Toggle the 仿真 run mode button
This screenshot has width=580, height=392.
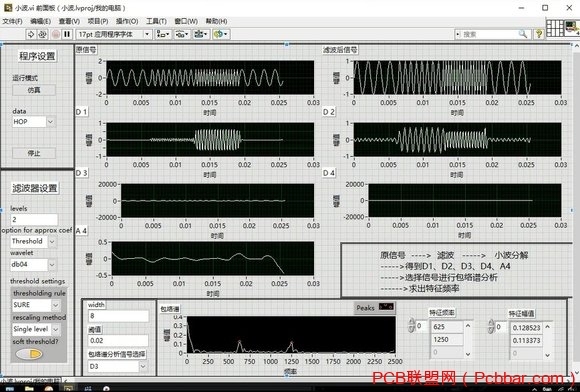point(34,90)
